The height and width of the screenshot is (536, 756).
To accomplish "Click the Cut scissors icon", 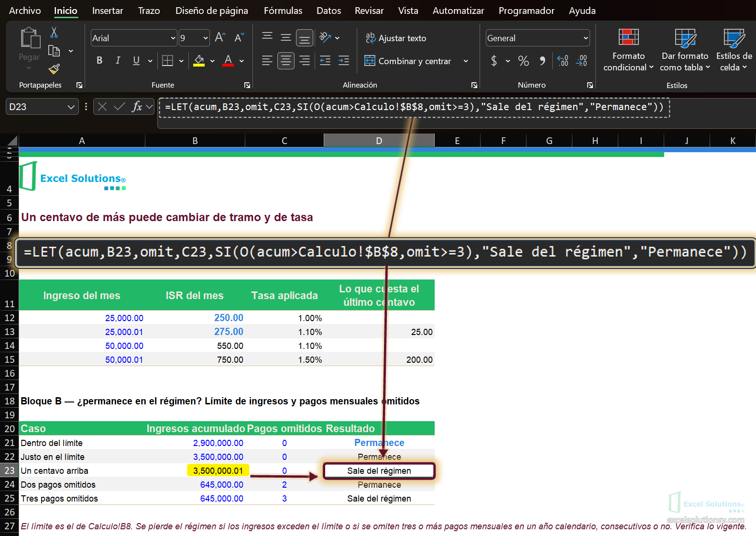I will click(x=54, y=33).
